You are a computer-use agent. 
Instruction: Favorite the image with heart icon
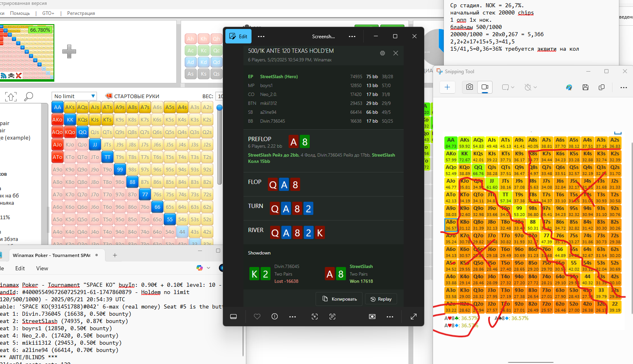[257, 317]
